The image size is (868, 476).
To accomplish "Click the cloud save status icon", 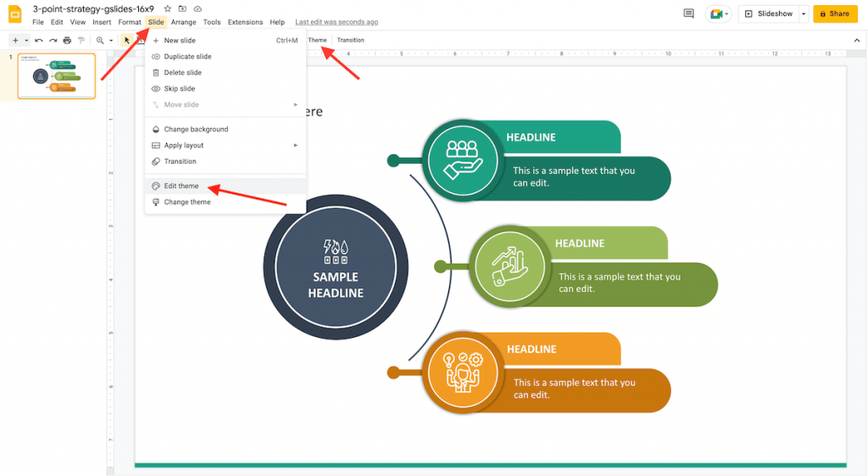I will [197, 8].
